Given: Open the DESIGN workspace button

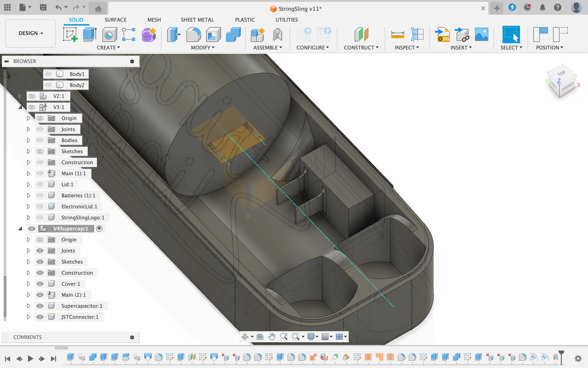Looking at the screenshot, I should 31,33.
